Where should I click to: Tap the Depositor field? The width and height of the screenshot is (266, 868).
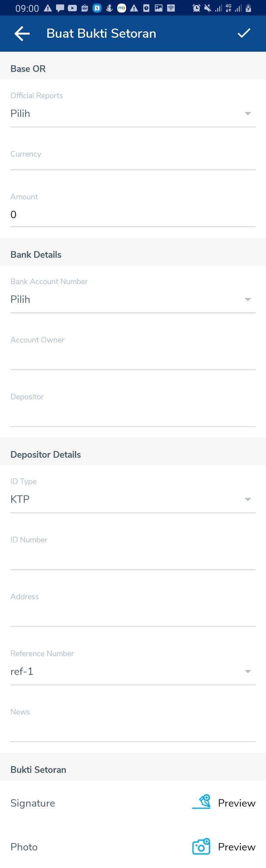pos(133,415)
